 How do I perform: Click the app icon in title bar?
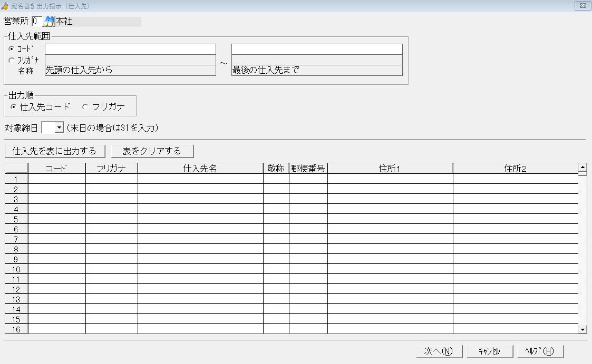click(x=5, y=5)
